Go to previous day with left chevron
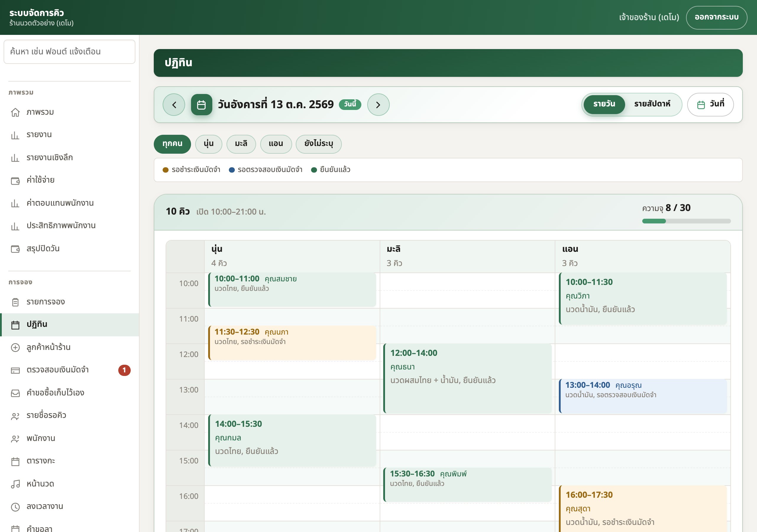 [174, 105]
